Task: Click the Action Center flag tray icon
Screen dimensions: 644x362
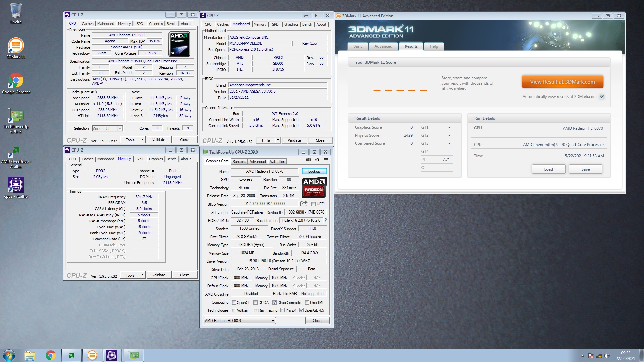Action: 591,356
